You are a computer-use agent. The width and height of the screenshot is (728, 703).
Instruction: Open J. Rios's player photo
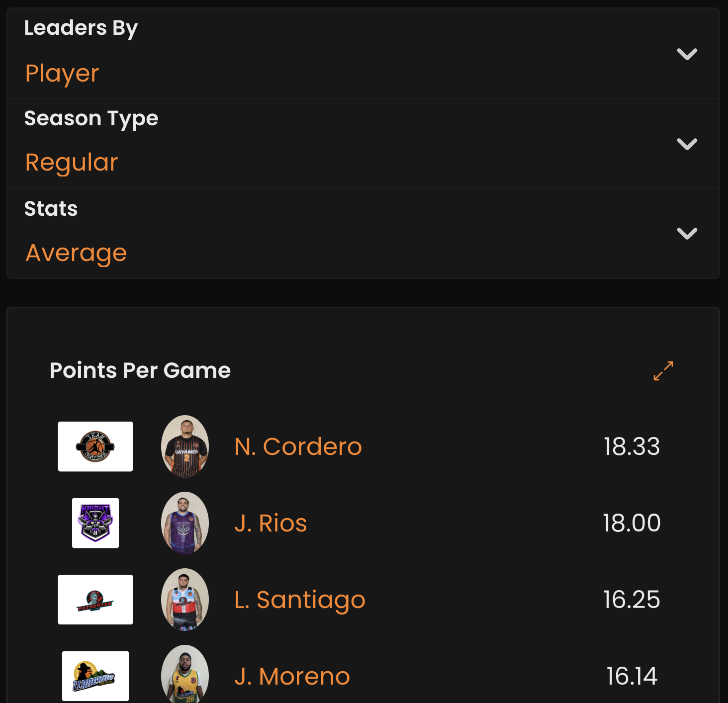pyautogui.click(x=185, y=523)
